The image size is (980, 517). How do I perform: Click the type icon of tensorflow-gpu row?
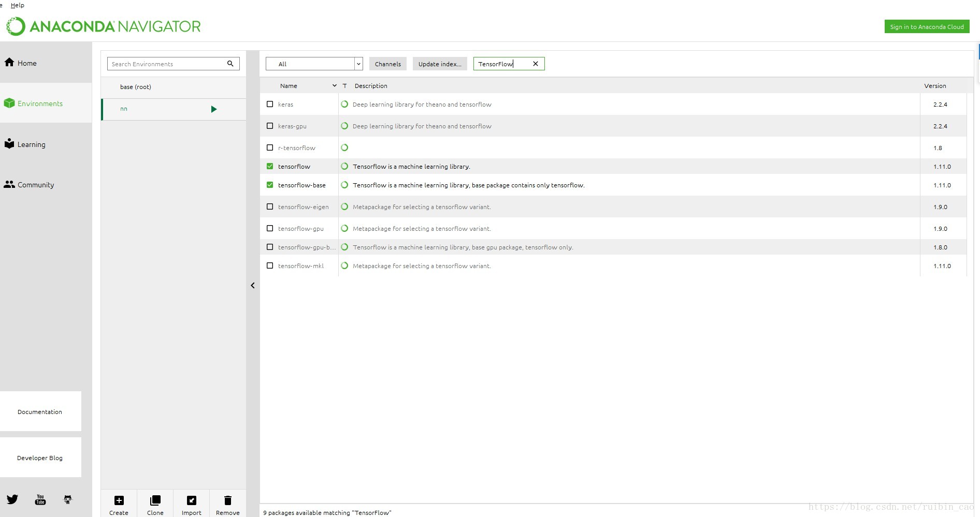point(344,228)
